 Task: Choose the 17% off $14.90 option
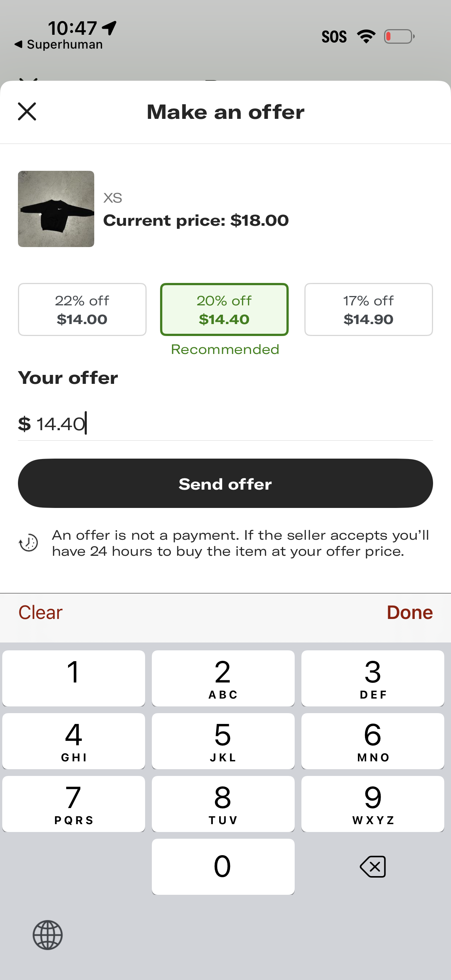pyautogui.click(x=368, y=309)
